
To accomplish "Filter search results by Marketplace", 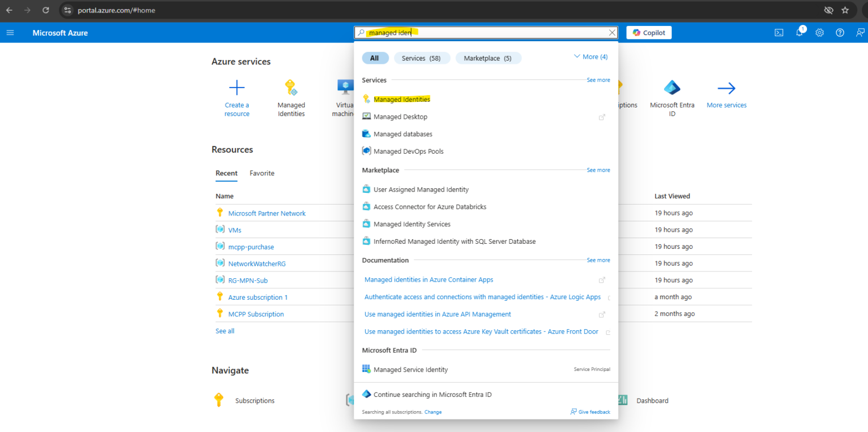I will pyautogui.click(x=488, y=58).
